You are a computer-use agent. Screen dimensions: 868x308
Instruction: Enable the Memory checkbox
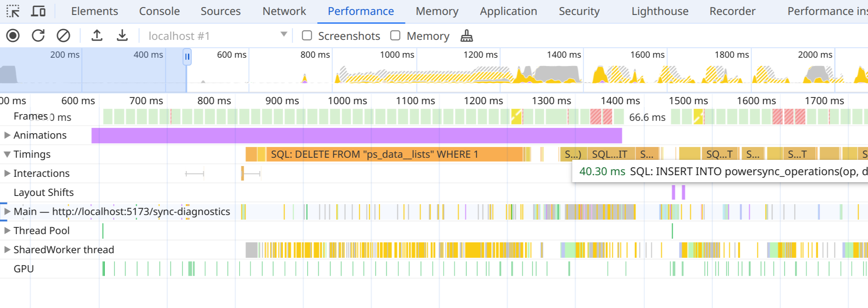tap(395, 36)
